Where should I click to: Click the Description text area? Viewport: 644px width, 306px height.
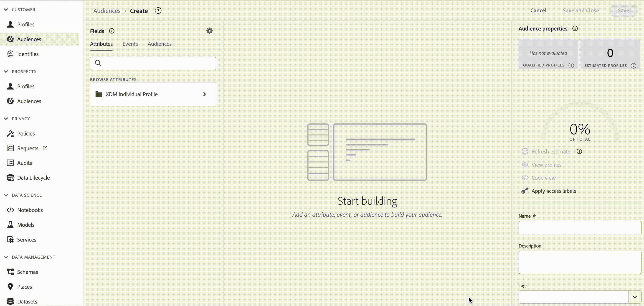(580, 263)
